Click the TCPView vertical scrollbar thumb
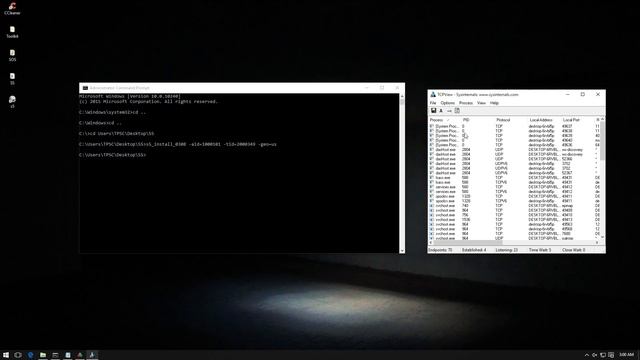The height and width of the screenshot is (360, 640). (x=602, y=141)
